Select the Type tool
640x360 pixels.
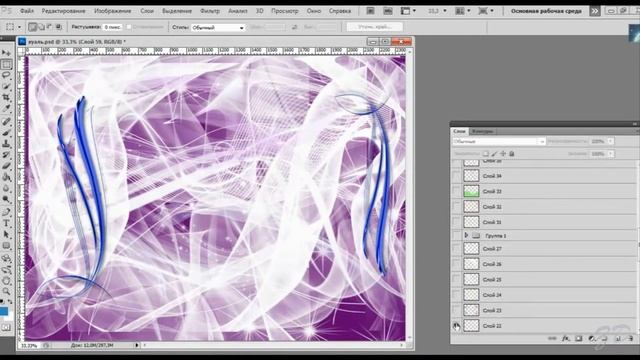pyautogui.click(x=6, y=223)
